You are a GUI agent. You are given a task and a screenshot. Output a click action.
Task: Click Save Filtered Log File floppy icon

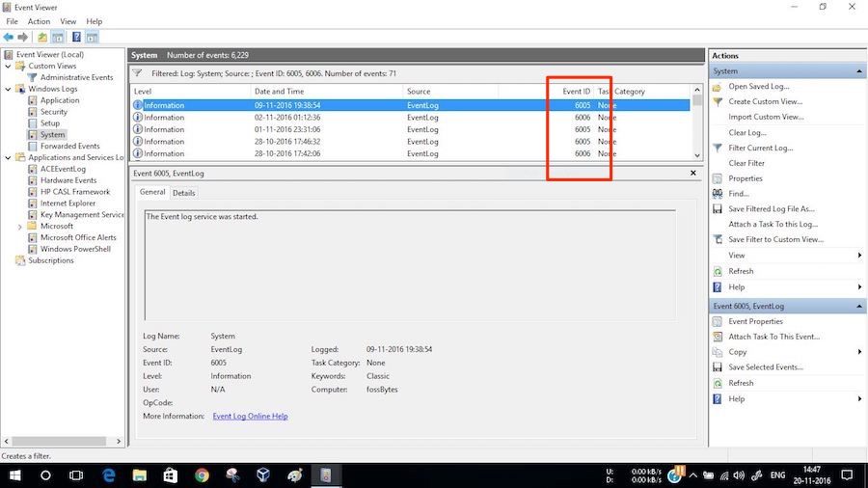point(718,209)
